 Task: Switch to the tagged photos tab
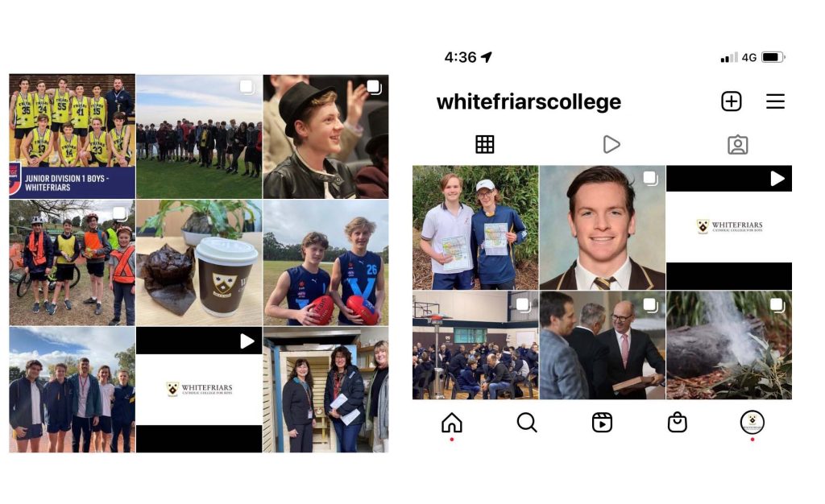pos(738,145)
